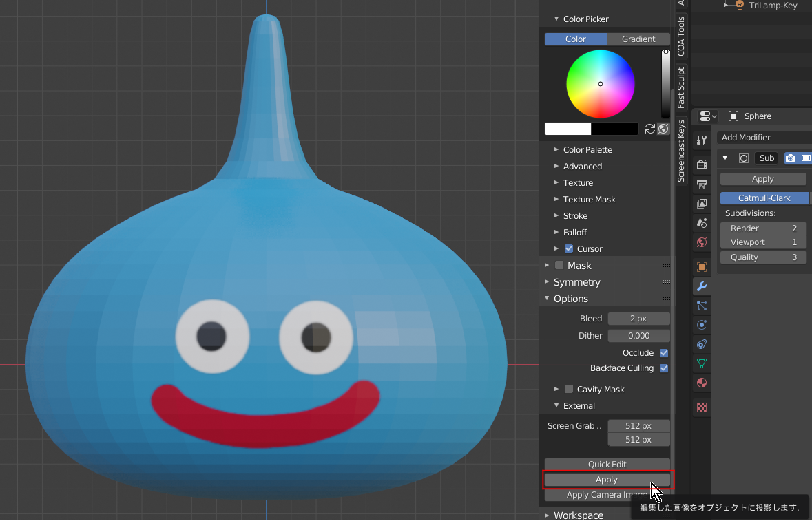The image size is (812, 521).
Task: Uncheck the Cursor checkbox
Action: tap(569, 249)
